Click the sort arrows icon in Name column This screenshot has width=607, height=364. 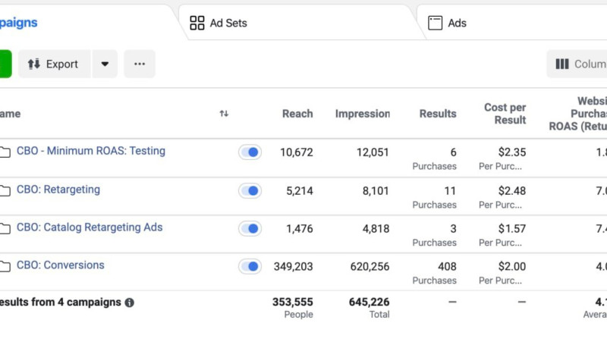click(224, 114)
